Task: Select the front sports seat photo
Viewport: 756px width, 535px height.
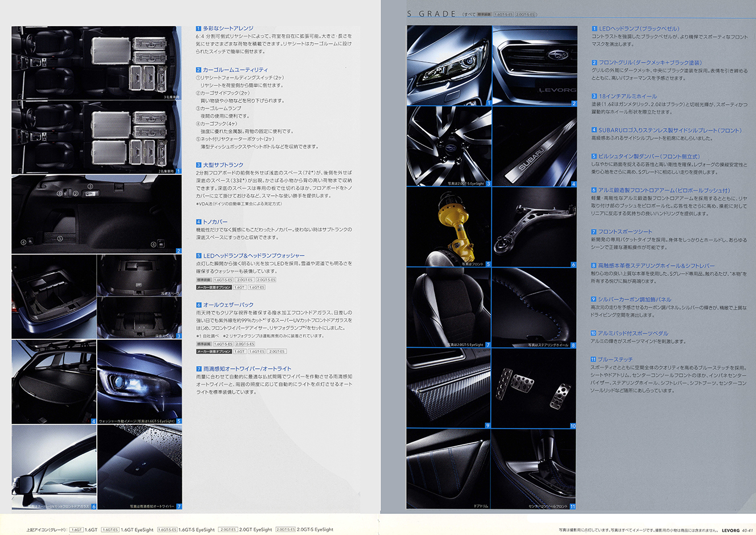Action: [449, 308]
